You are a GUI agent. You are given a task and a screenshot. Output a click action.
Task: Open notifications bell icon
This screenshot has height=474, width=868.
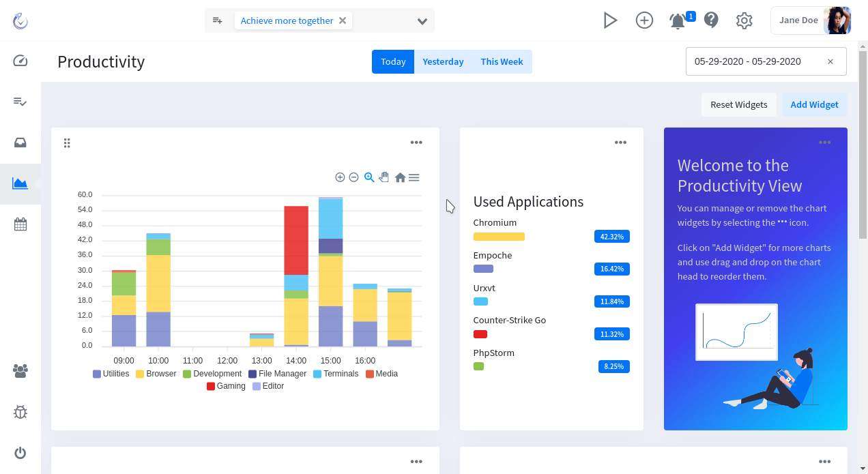678,21
